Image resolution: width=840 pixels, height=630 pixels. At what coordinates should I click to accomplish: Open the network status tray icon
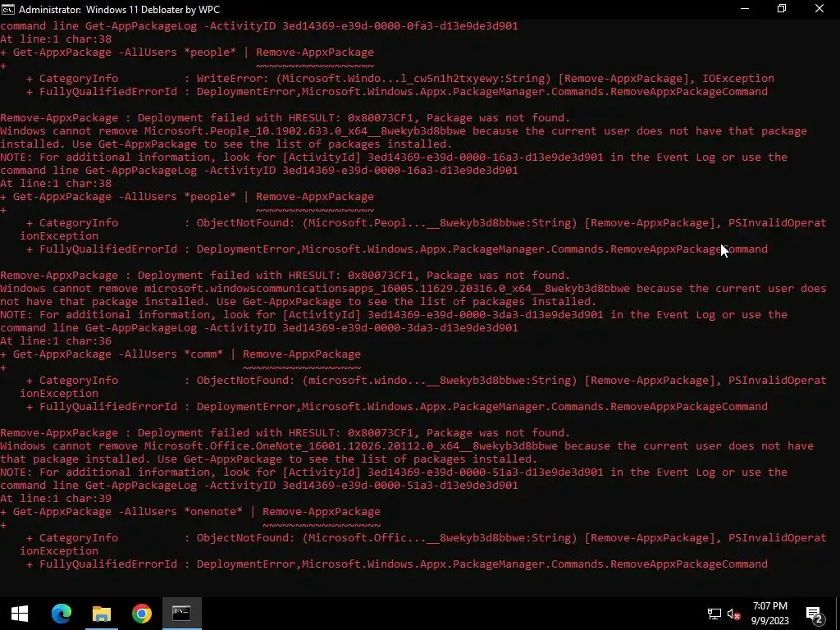point(714,614)
